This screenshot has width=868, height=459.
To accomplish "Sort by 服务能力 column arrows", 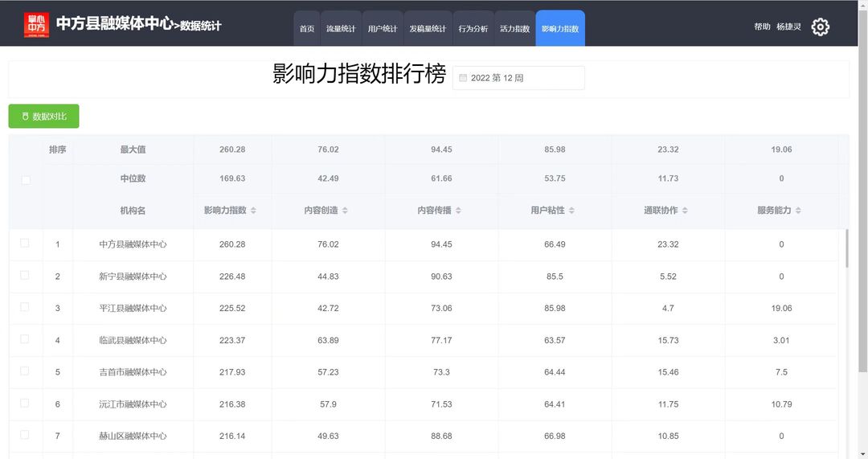I will 798,211.
